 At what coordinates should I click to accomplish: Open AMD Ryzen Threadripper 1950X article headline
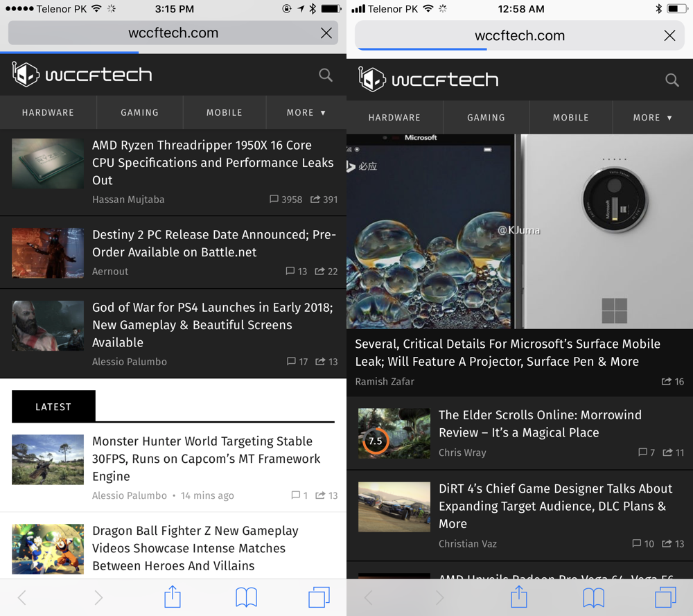point(213,163)
